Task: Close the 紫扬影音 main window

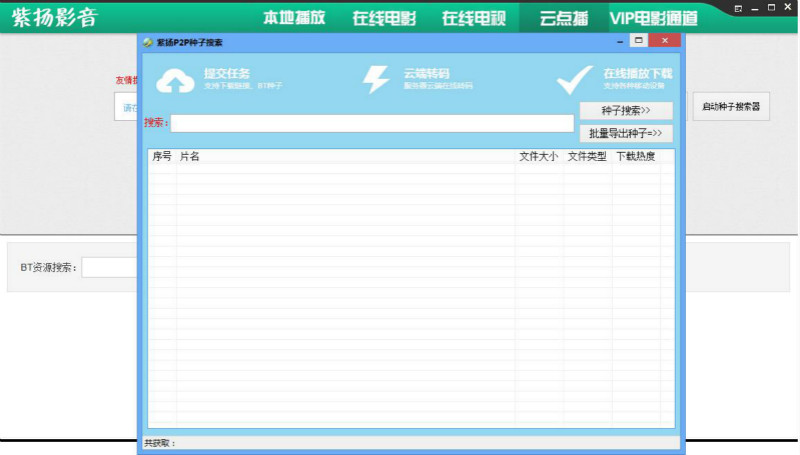Action: click(x=788, y=8)
